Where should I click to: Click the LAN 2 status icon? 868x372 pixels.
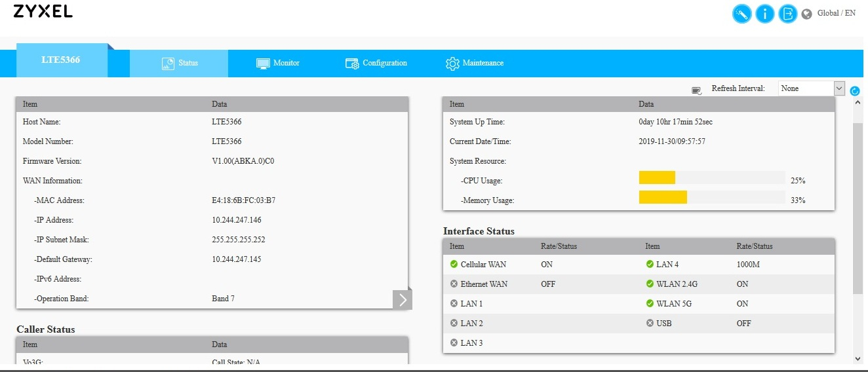[x=454, y=324]
